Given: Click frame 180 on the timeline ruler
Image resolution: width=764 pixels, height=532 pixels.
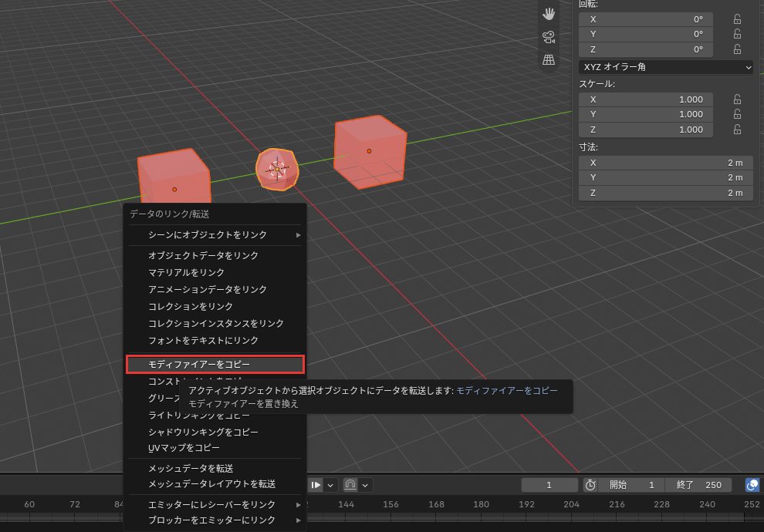Looking at the screenshot, I should click(481, 504).
